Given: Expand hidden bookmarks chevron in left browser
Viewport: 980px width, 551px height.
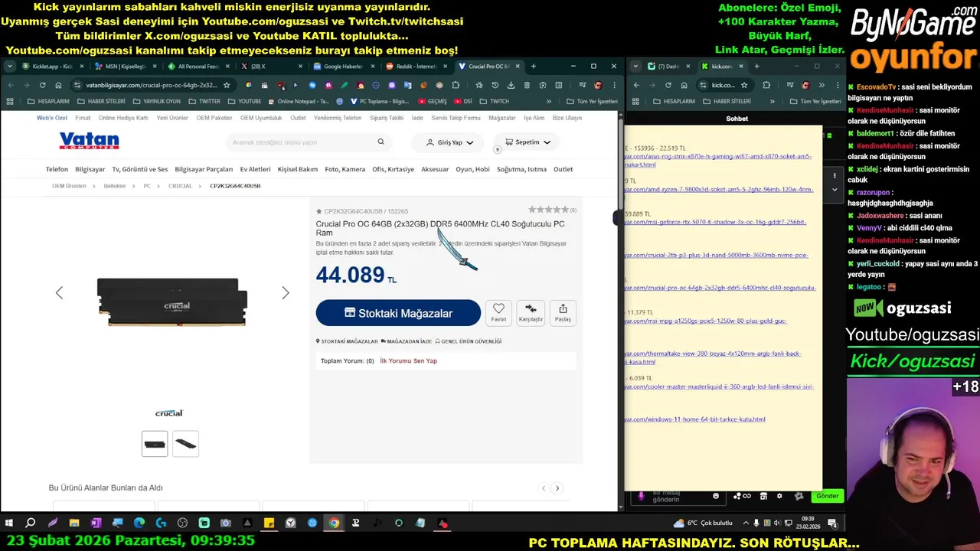Looking at the screenshot, I should (548, 101).
